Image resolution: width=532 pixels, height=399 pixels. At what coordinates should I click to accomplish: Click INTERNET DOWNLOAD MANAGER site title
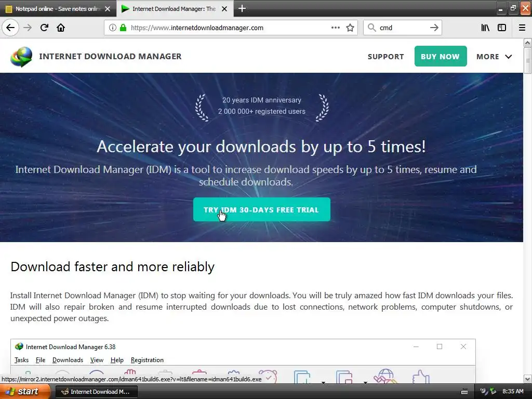(110, 56)
